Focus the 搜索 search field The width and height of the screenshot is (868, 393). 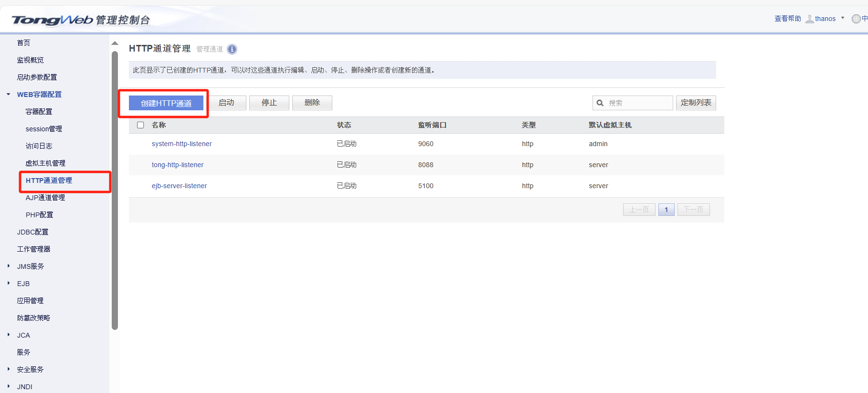point(633,103)
